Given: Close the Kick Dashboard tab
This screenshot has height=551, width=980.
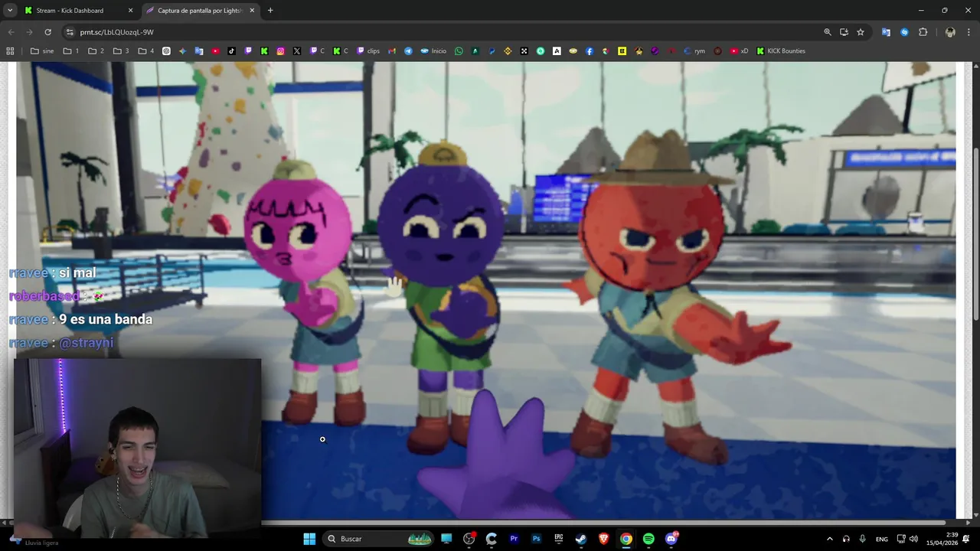Looking at the screenshot, I should tap(130, 11).
